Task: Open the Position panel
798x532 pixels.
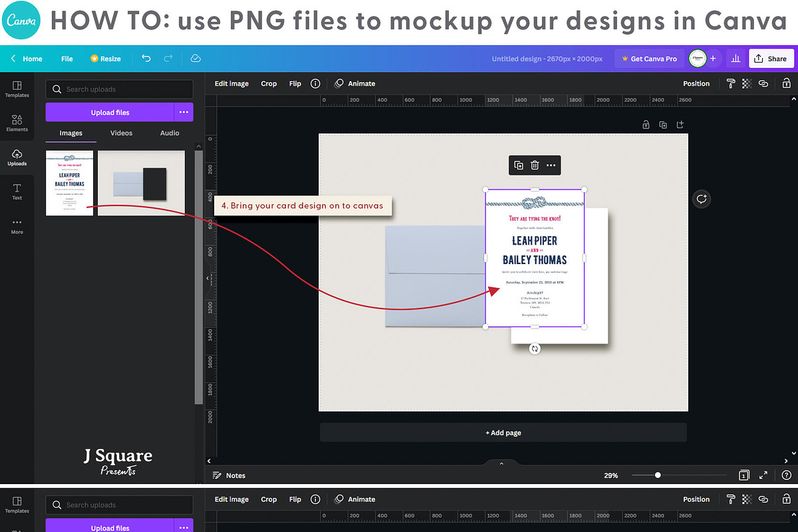Action: [x=696, y=84]
